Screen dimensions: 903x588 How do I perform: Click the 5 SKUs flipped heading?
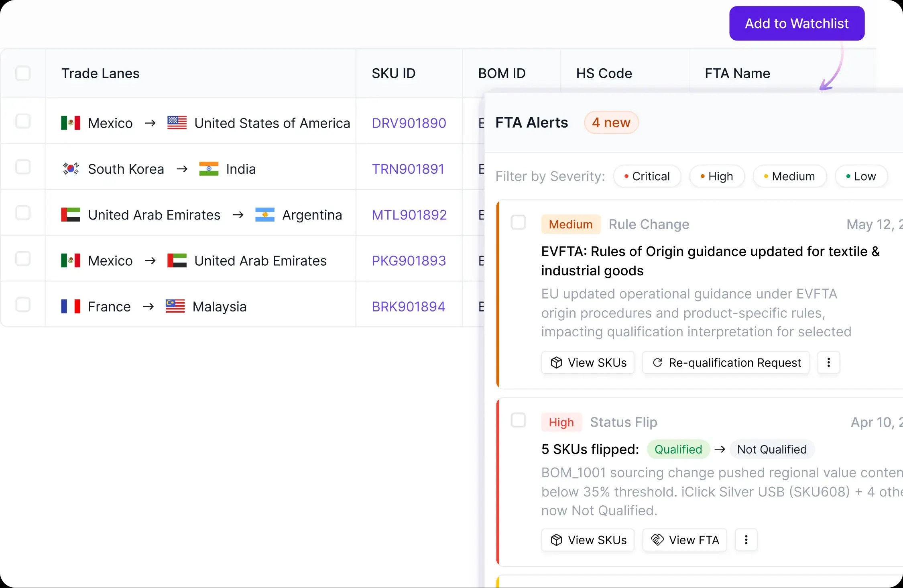pyautogui.click(x=590, y=449)
